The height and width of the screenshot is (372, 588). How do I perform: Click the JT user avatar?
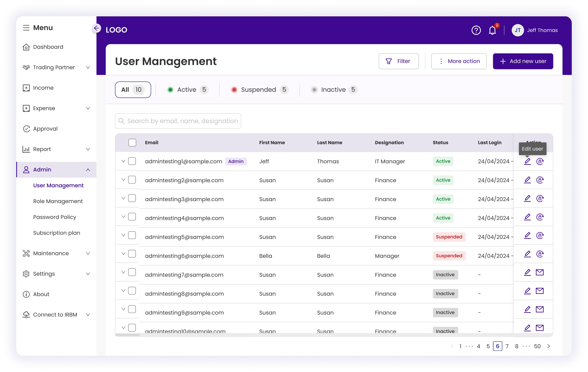[x=517, y=30]
